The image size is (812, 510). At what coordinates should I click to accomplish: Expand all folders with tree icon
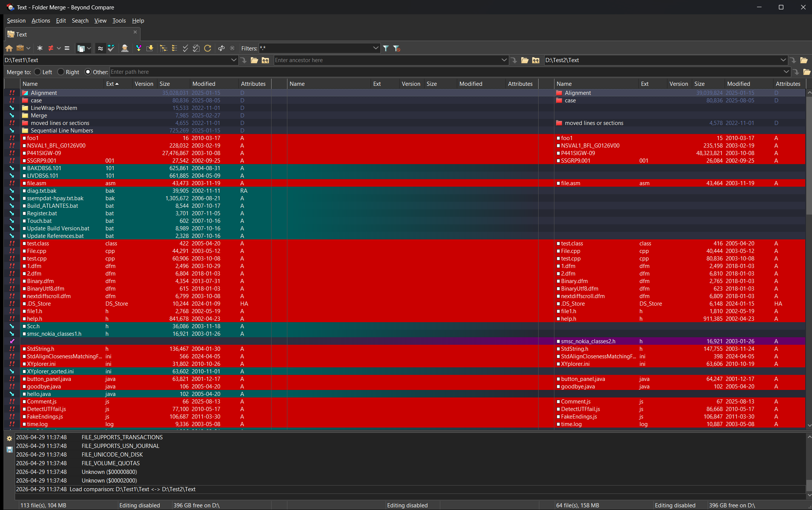163,48
